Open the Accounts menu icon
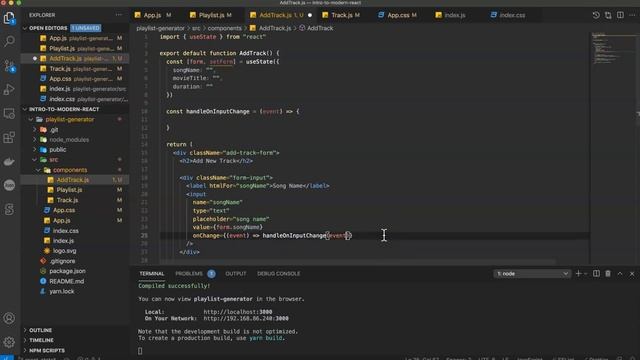This screenshot has width=640, height=360. click(x=9, y=318)
